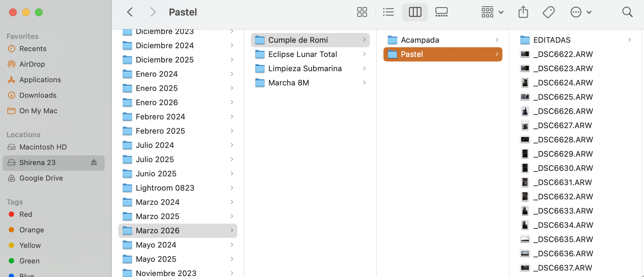Switch to gallery view
644x277 pixels.
click(441, 12)
